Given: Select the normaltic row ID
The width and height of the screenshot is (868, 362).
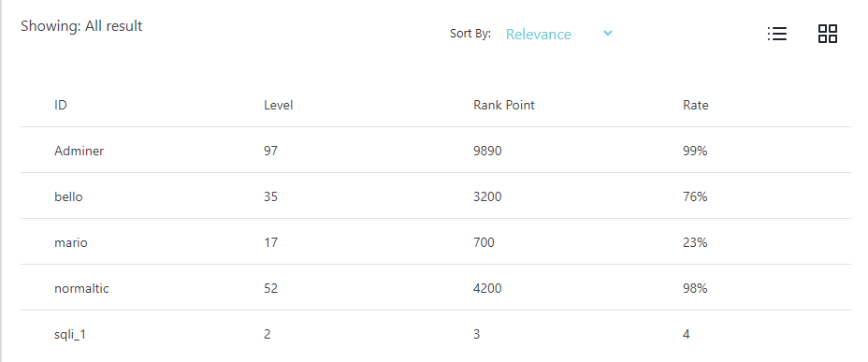Looking at the screenshot, I should point(81,288).
